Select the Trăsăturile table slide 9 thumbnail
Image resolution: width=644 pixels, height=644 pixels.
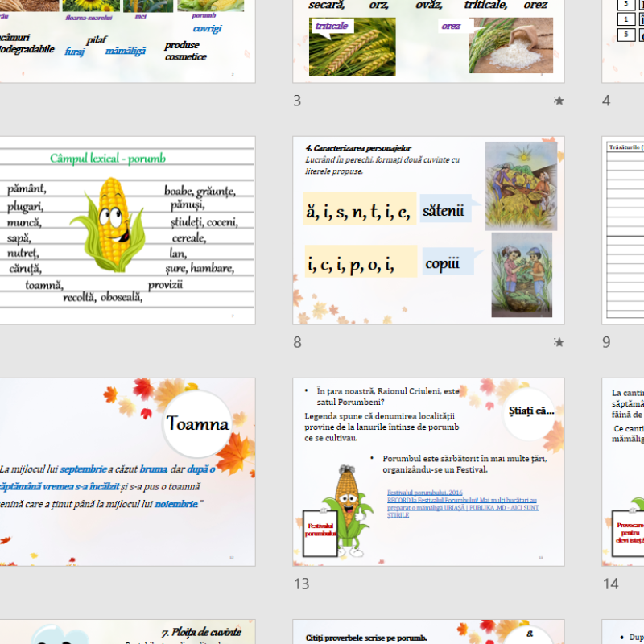point(624,229)
